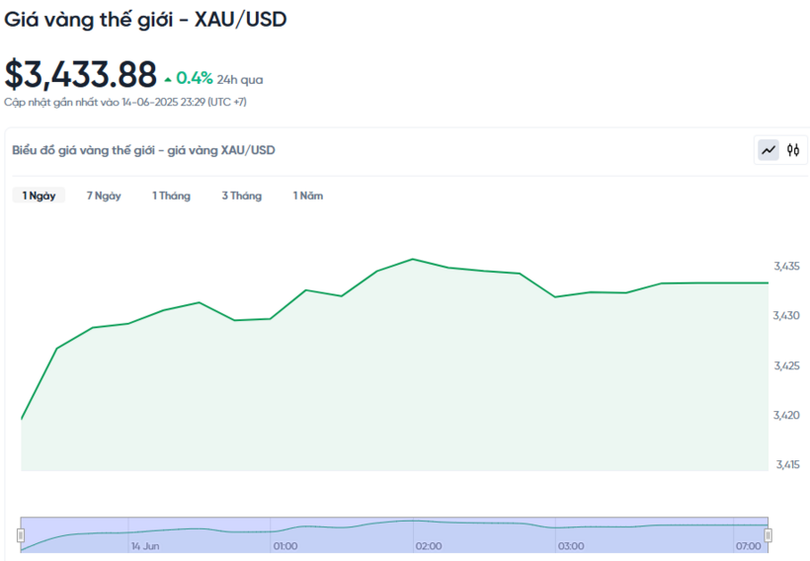Screen dimensions: 810x561
Task: Click the 0.4% change percentage
Action: tap(194, 78)
